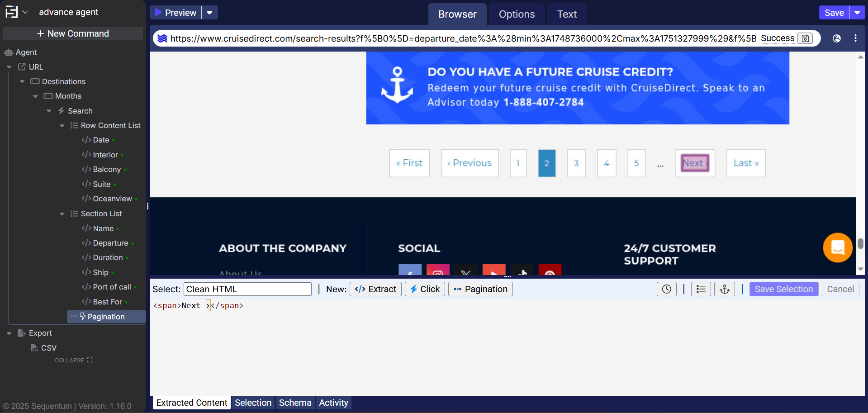The height and width of the screenshot is (413, 868).
Task: Click the save-page icon next to Success
Action: [x=805, y=38]
